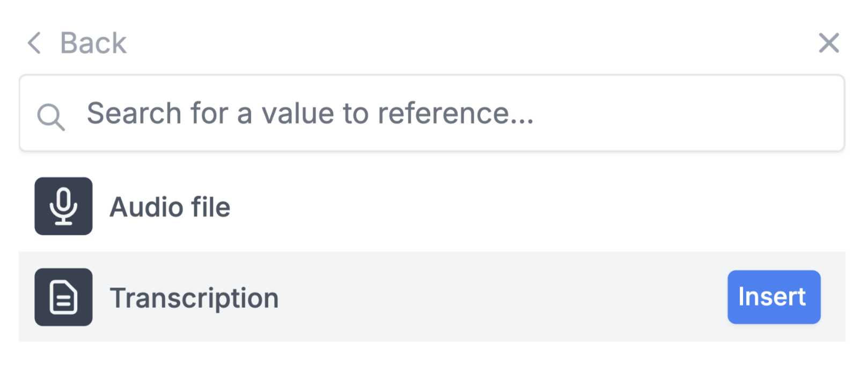Viewport: 868px width, 376px height.
Task: Click the microphone icon for Audio file
Action: tap(63, 206)
